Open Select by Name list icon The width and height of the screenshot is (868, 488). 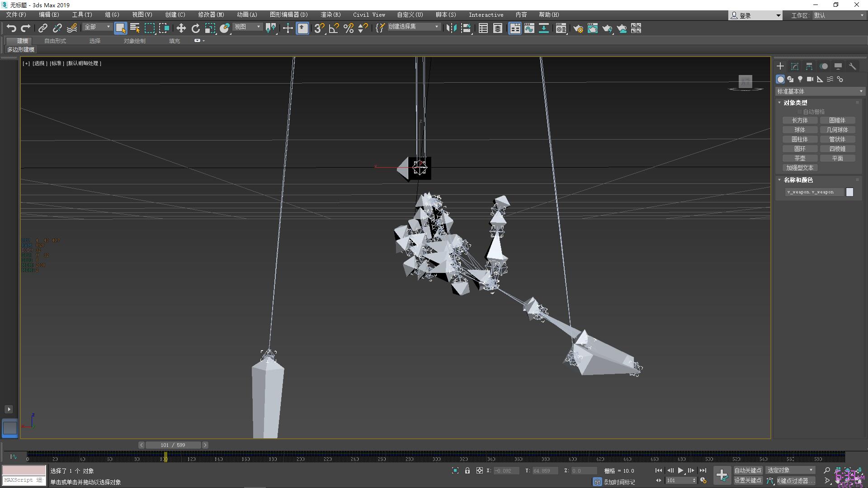coord(135,28)
